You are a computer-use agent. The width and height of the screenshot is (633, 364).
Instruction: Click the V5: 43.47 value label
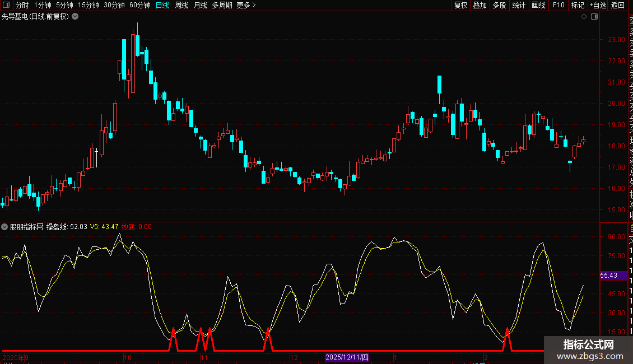pyautogui.click(x=104, y=227)
